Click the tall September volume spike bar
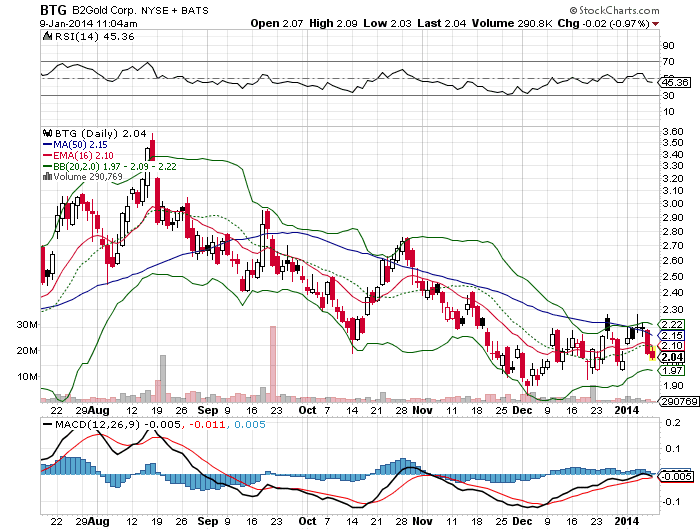 point(273,362)
